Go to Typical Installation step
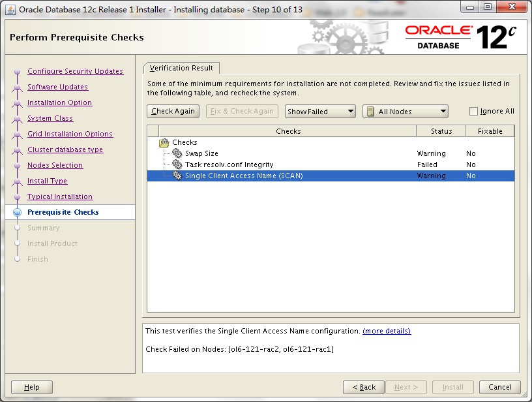Screen dimensions: 532x402 pos(60,196)
